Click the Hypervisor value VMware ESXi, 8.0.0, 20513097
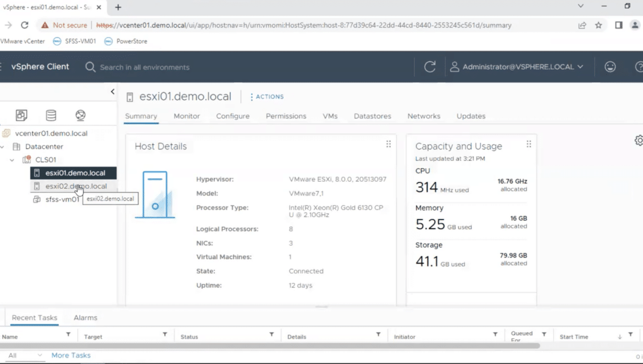 point(337,180)
